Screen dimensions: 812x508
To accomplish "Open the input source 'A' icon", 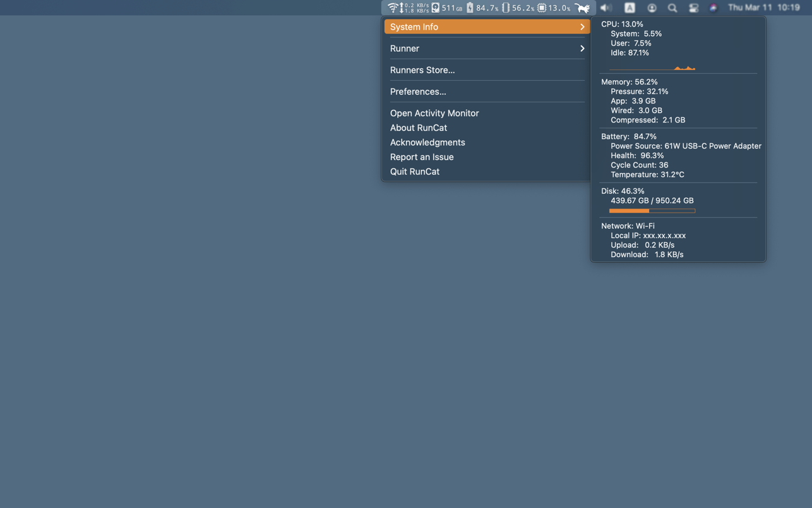I will [630, 8].
